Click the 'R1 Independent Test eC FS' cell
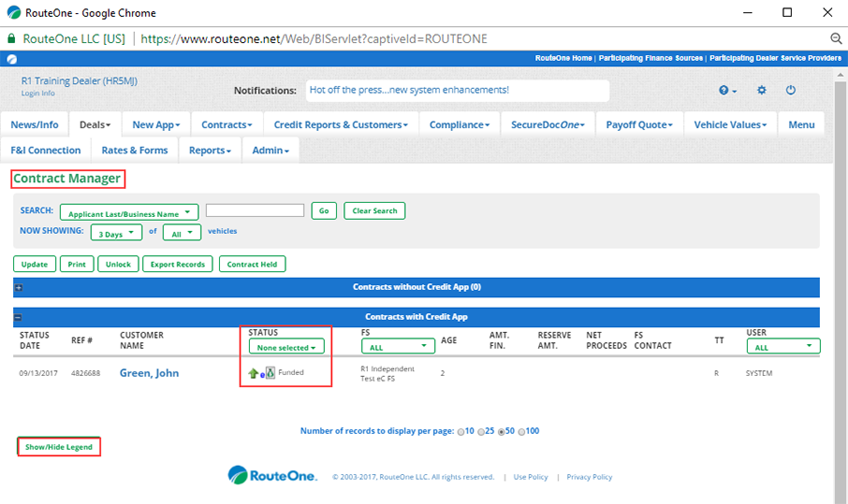 point(387,373)
